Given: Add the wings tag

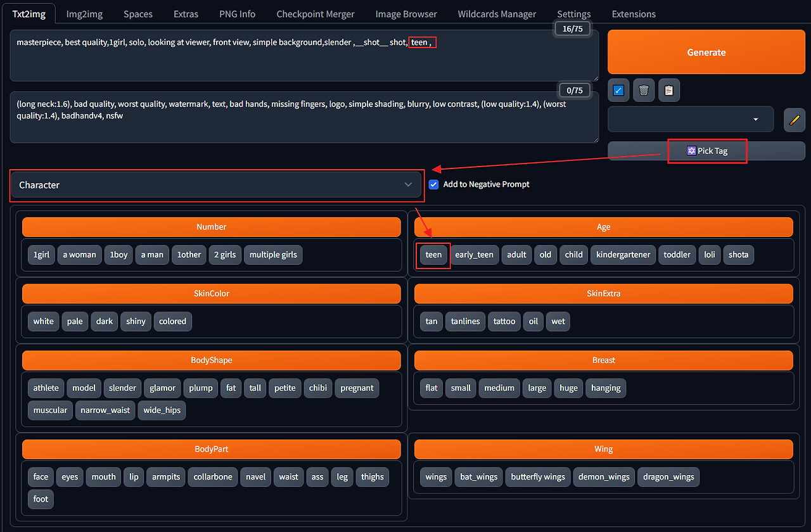Looking at the screenshot, I should (x=436, y=477).
